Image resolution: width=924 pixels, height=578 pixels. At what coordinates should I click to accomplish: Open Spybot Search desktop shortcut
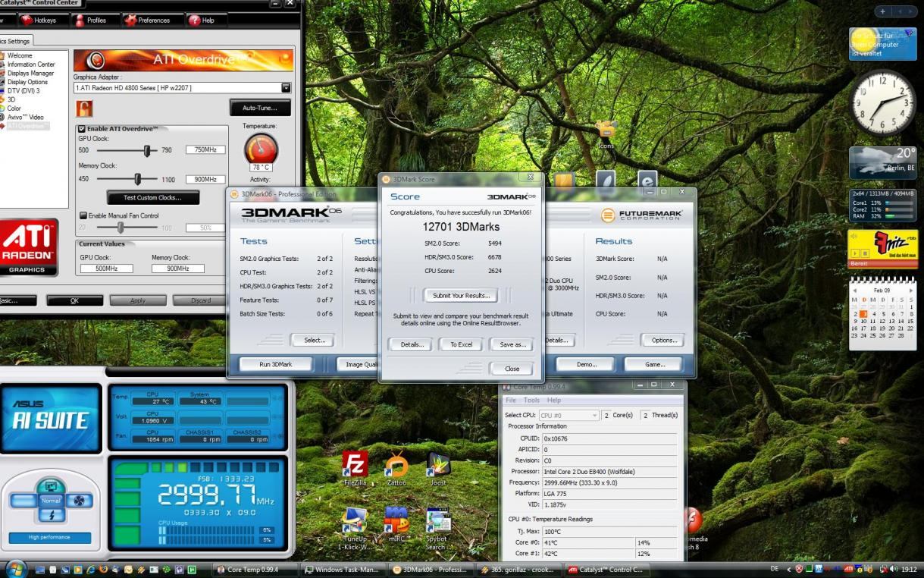pos(439,529)
